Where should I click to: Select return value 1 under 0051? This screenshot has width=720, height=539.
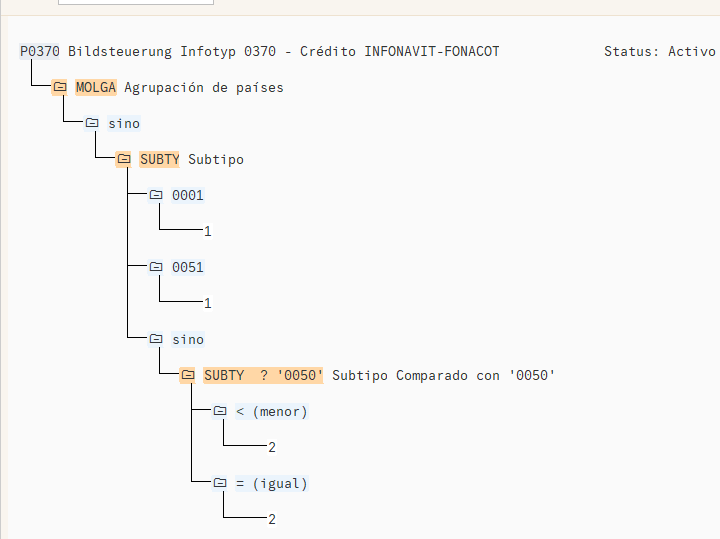[208, 303]
